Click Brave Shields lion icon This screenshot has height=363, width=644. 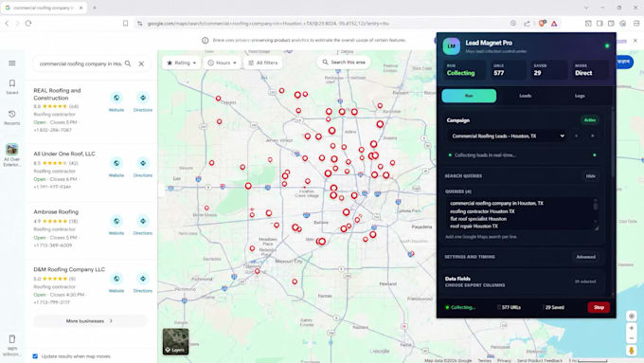(542, 24)
